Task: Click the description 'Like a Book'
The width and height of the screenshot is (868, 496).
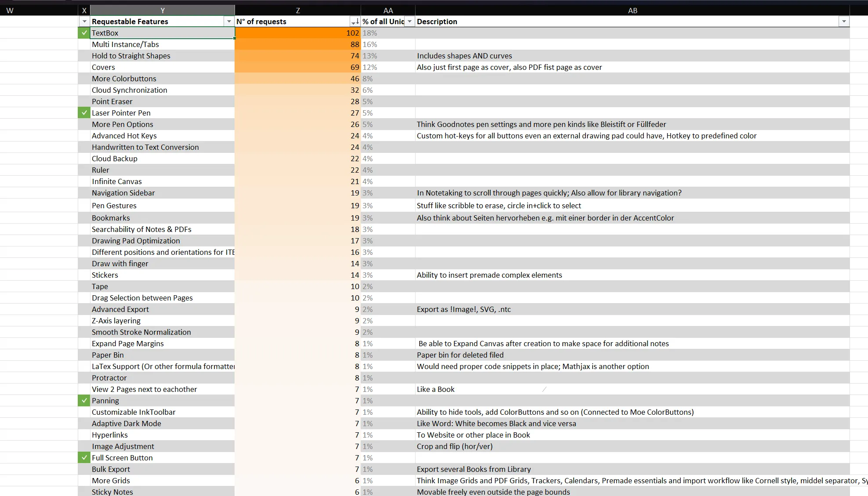Action: (x=435, y=389)
